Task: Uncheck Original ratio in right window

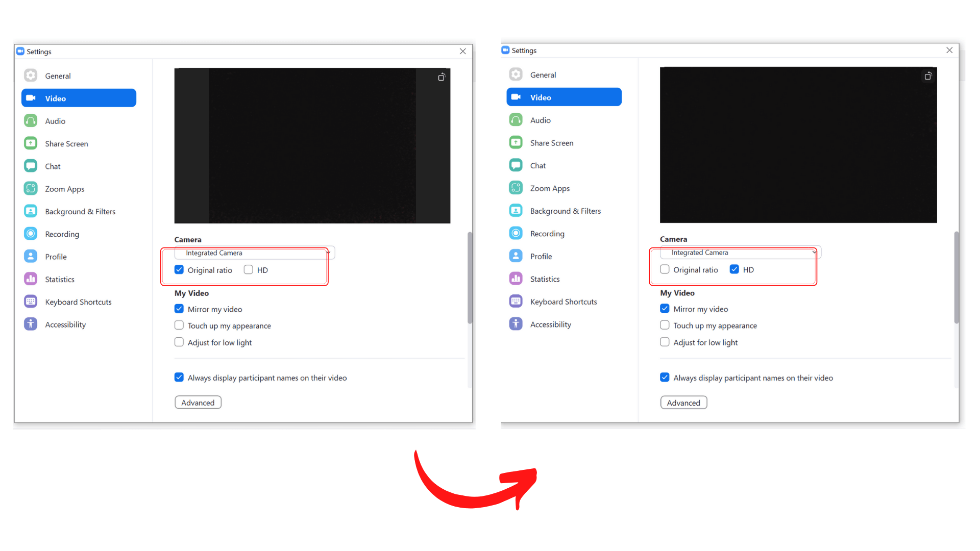Action: [x=665, y=269]
